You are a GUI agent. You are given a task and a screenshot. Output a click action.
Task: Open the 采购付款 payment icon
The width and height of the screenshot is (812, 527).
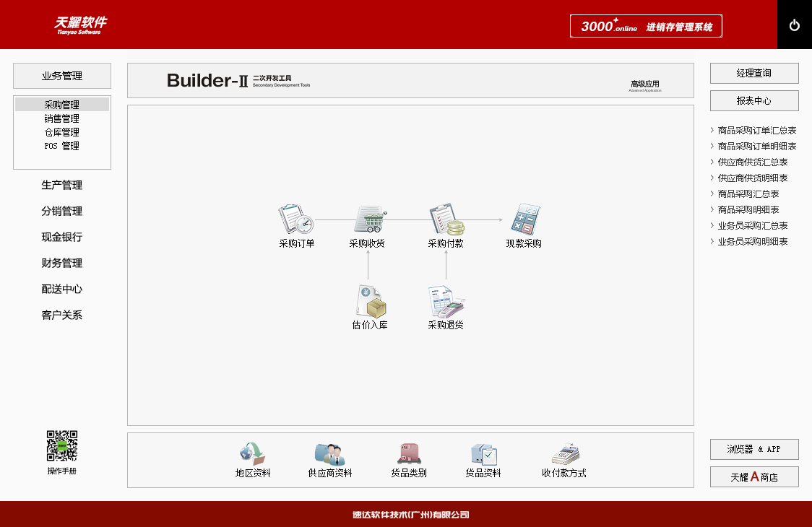[446, 219]
